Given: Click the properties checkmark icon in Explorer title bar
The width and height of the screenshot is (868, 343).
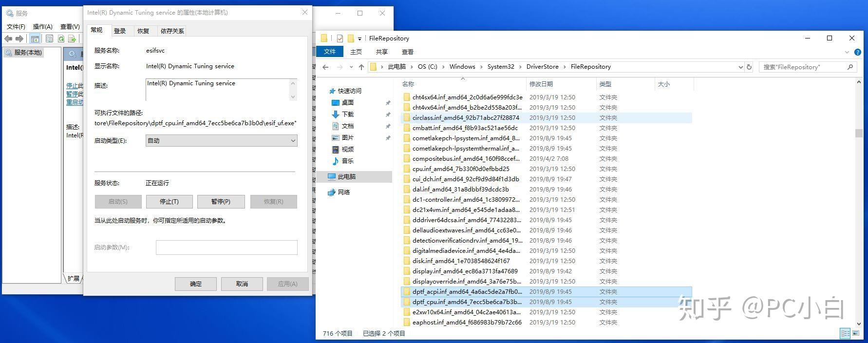Looking at the screenshot, I should pyautogui.click(x=340, y=38).
